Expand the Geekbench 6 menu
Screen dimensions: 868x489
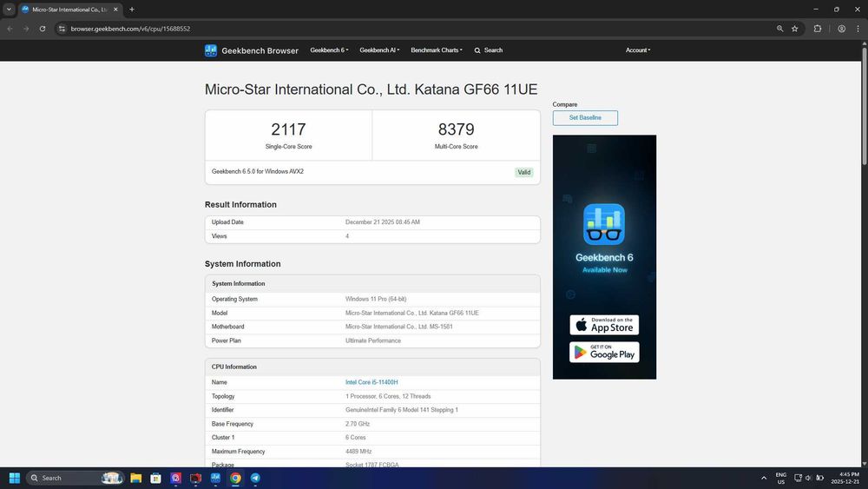(x=329, y=50)
